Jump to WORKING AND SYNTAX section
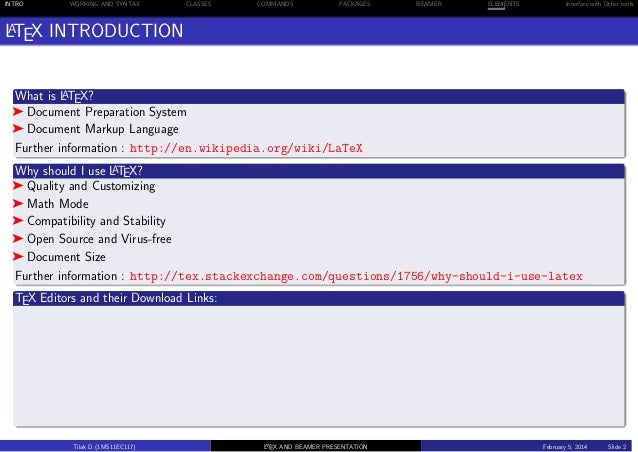 pos(105,4)
